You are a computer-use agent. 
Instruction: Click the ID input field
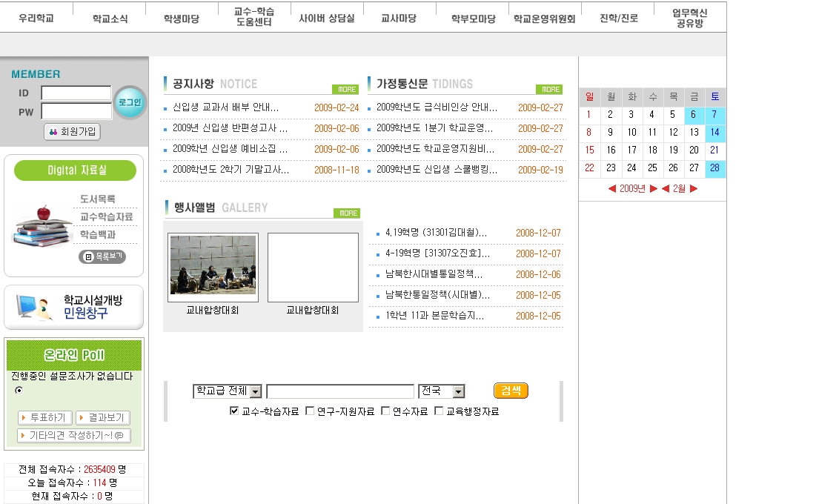(x=76, y=93)
